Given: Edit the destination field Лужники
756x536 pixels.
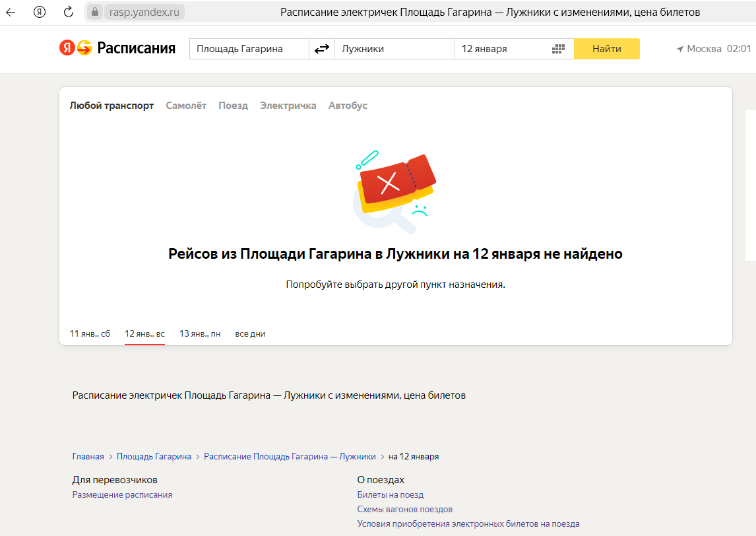Looking at the screenshot, I should (x=394, y=49).
